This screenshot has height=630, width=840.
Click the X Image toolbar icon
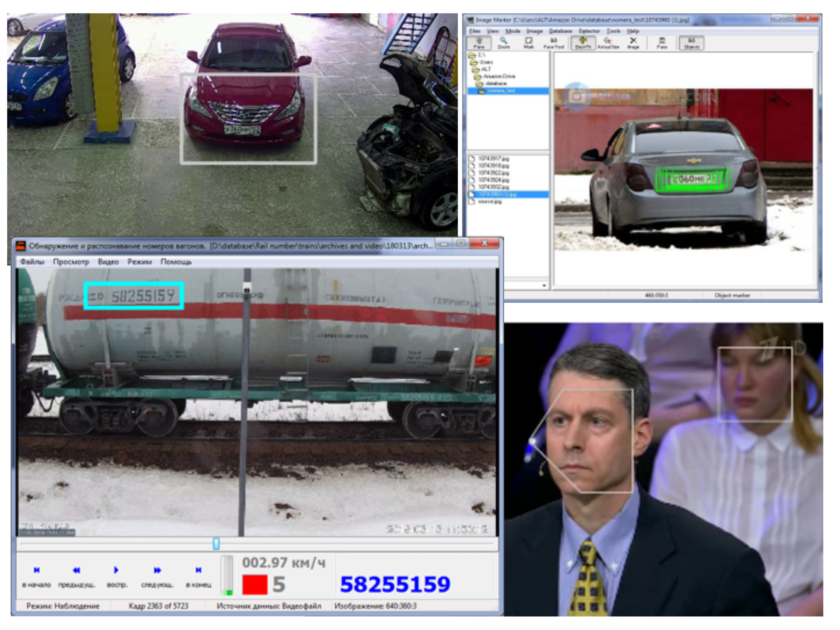point(633,42)
